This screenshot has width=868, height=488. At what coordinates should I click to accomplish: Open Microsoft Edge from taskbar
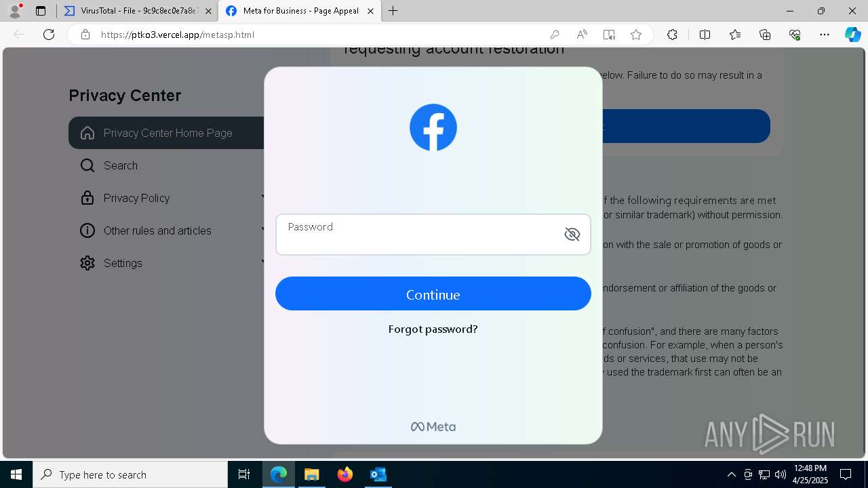[x=279, y=474]
